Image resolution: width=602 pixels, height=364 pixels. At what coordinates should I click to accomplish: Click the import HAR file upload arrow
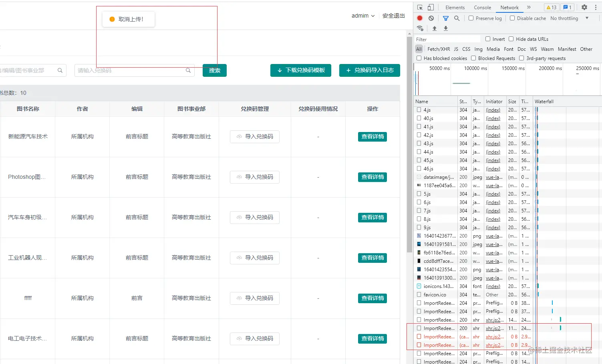[x=435, y=28]
